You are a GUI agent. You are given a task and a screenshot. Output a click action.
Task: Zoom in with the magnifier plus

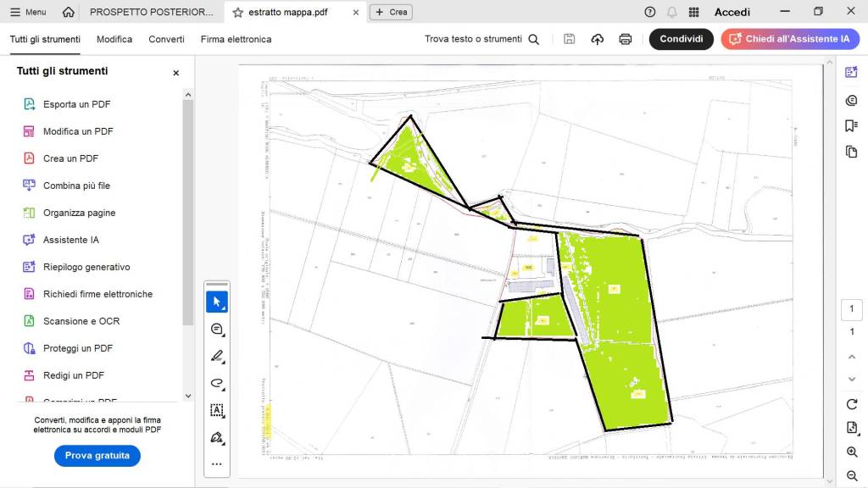coord(852,452)
